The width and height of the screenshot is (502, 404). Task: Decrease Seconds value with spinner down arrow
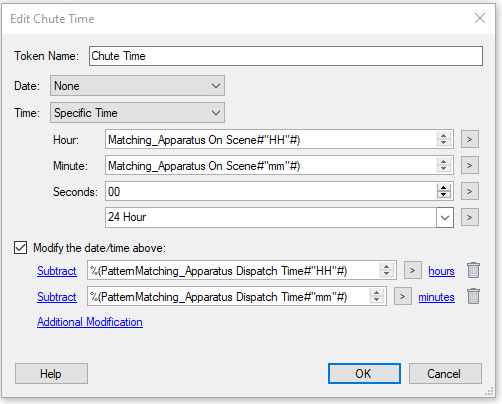(443, 195)
